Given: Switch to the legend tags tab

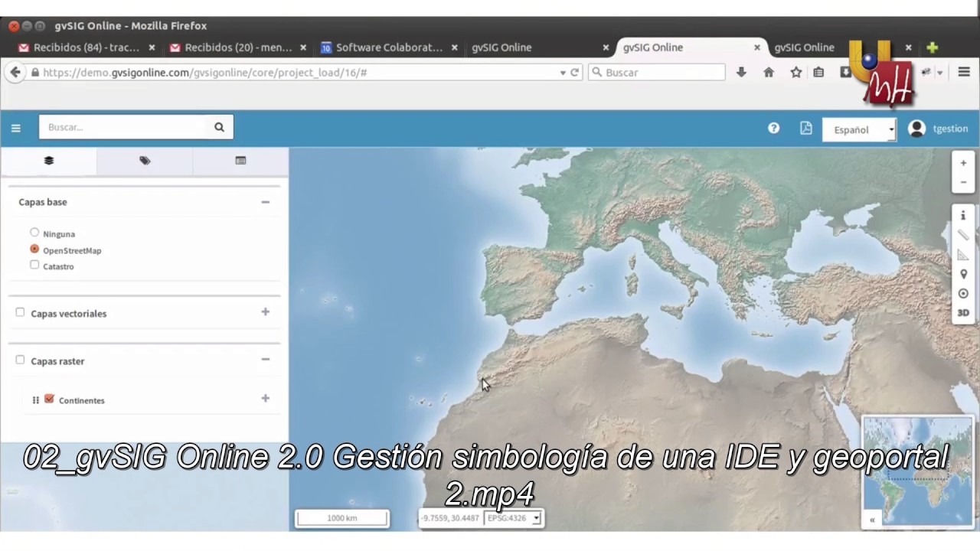Looking at the screenshot, I should [x=145, y=161].
